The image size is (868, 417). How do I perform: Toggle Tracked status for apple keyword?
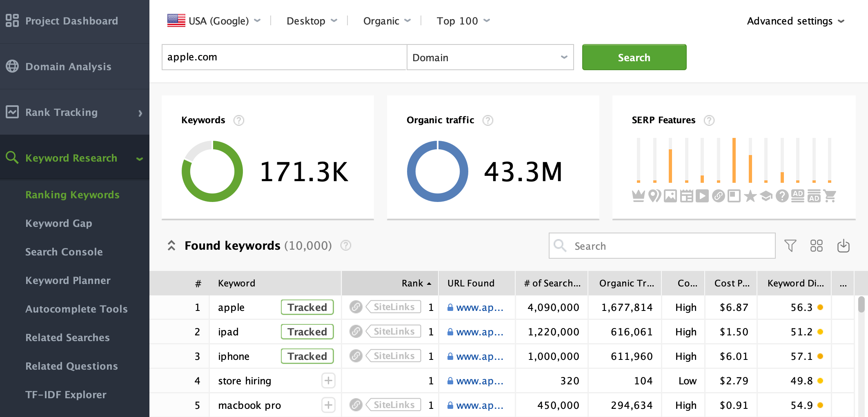(307, 307)
